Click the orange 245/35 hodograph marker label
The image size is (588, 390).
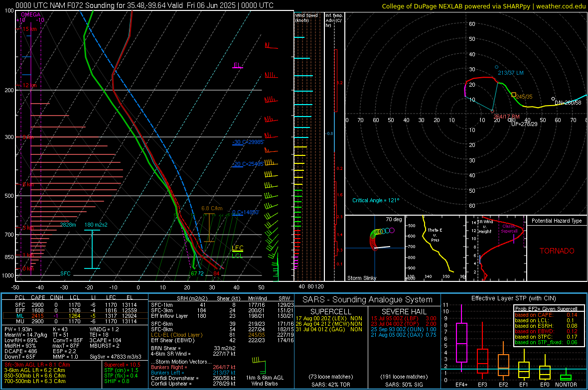tap(524, 96)
